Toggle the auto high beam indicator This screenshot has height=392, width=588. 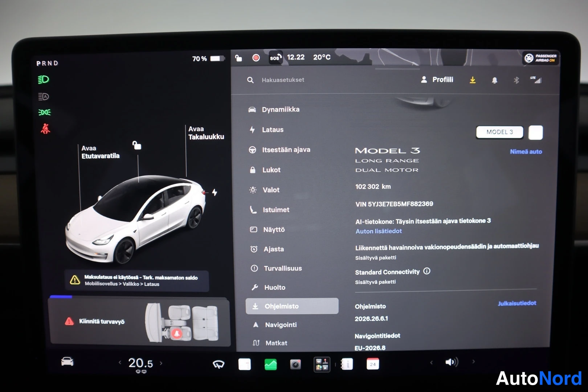pyautogui.click(x=44, y=97)
